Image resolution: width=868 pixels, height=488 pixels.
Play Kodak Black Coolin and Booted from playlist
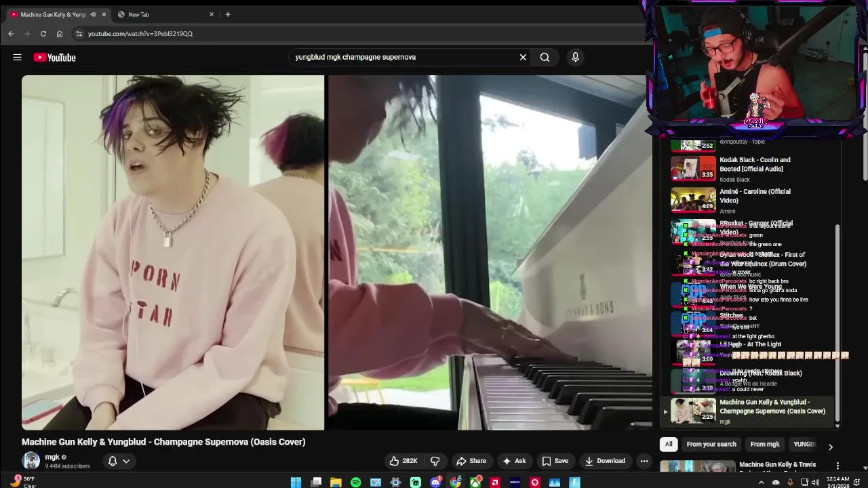click(746, 169)
